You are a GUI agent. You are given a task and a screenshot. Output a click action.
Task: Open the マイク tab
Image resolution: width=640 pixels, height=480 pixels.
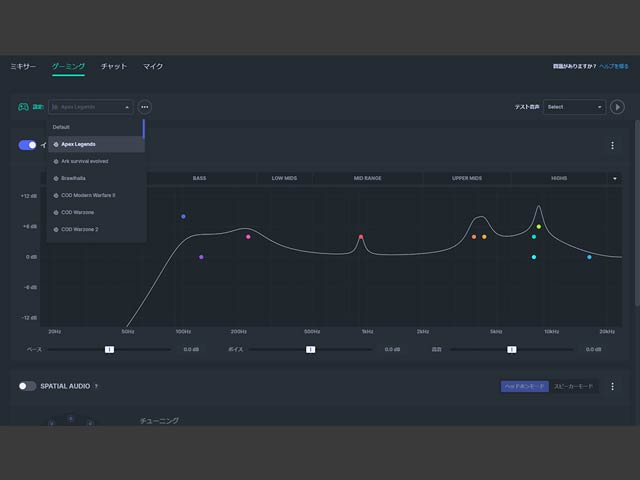(x=153, y=67)
